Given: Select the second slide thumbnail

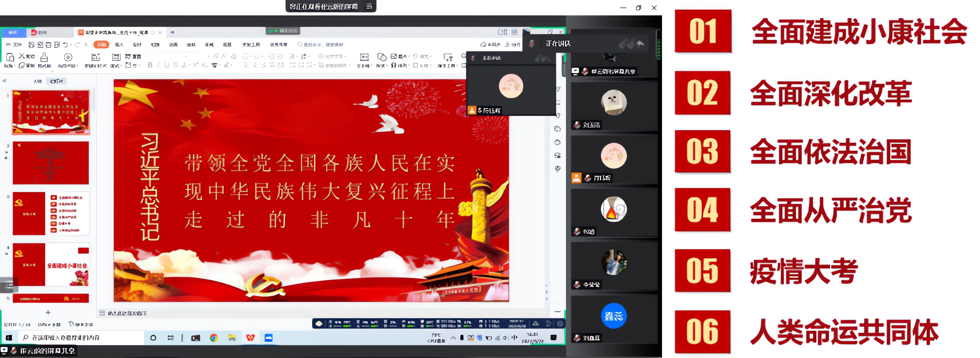Looking at the screenshot, I should coord(51,163).
